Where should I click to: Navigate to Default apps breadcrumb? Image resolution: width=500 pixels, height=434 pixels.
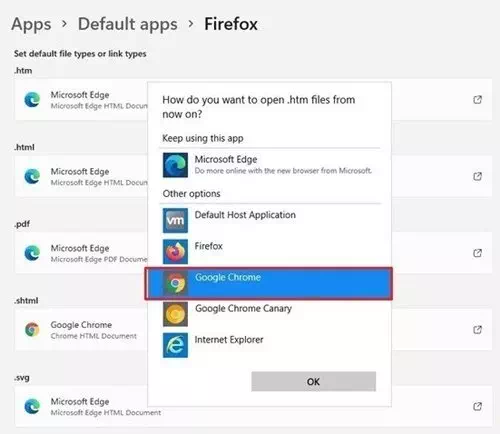coord(128,24)
